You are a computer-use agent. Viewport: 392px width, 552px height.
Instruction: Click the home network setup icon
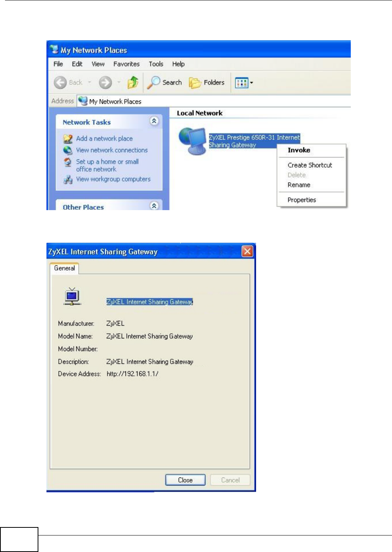click(68, 162)
